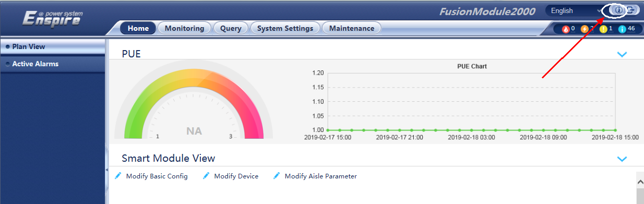Select Plan View in sidebar
This screenshot has width=644, height=204.
point(52,46)
